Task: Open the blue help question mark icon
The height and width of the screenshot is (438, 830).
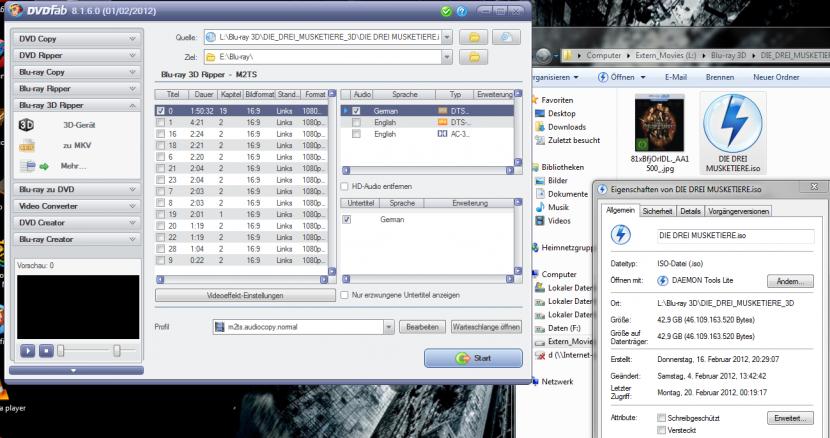Action: tap(461, 11)
